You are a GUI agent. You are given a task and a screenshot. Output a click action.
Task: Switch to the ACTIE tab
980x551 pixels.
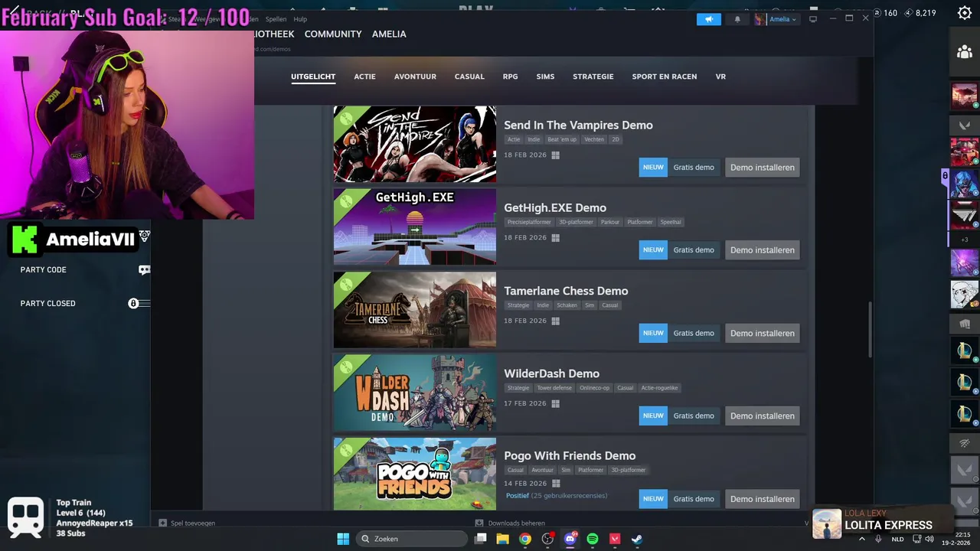point(364,77)
